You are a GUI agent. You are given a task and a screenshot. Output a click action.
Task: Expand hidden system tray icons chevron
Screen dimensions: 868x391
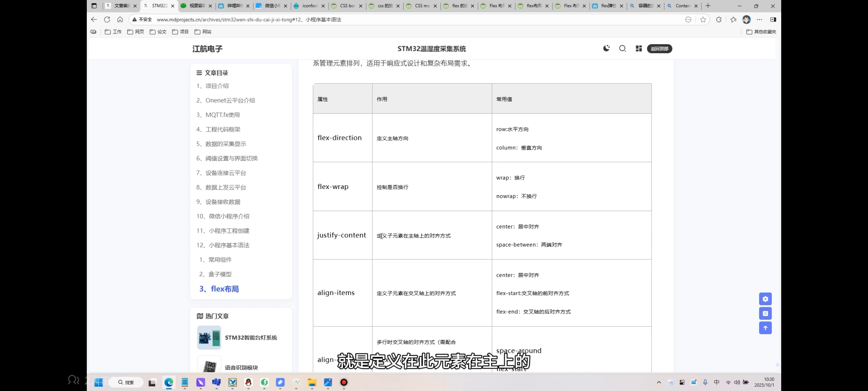pyautogui.click(x=659, y=382)
